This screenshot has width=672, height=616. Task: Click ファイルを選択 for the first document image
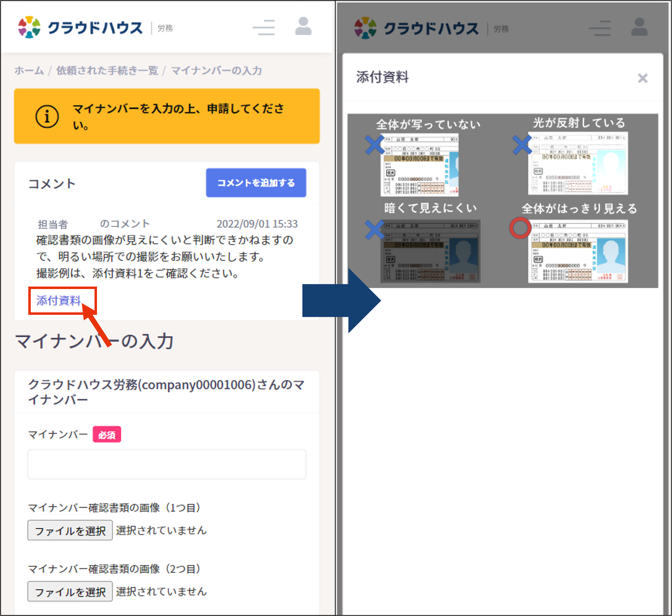tap(70, 530)
